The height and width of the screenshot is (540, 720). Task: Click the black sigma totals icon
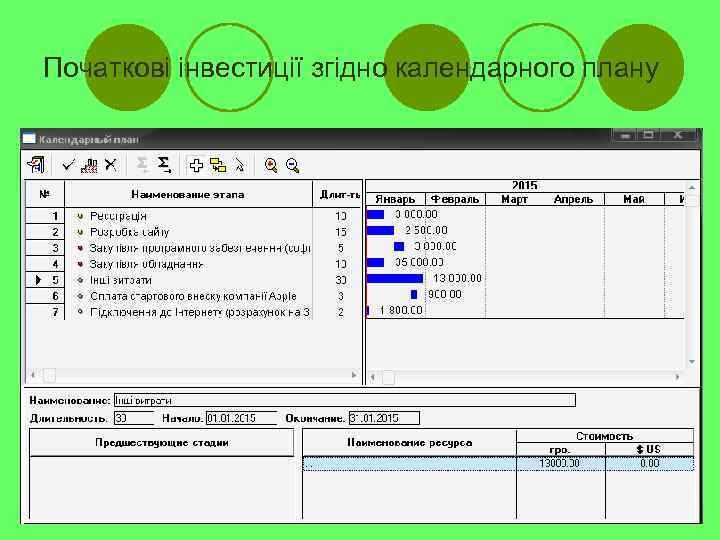click(164, 164)
